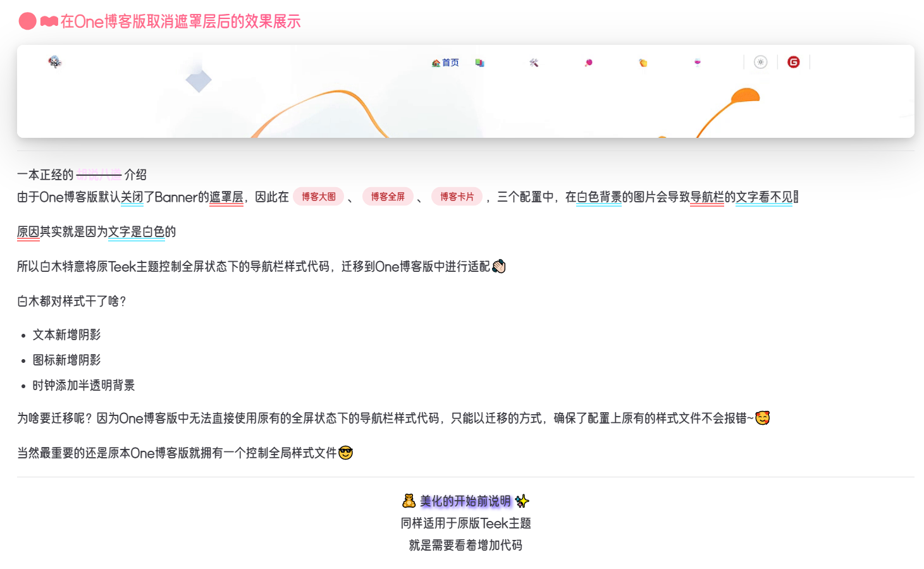Click the banner preview image
This screenshot has width=924, height=569.
[465, 101]
